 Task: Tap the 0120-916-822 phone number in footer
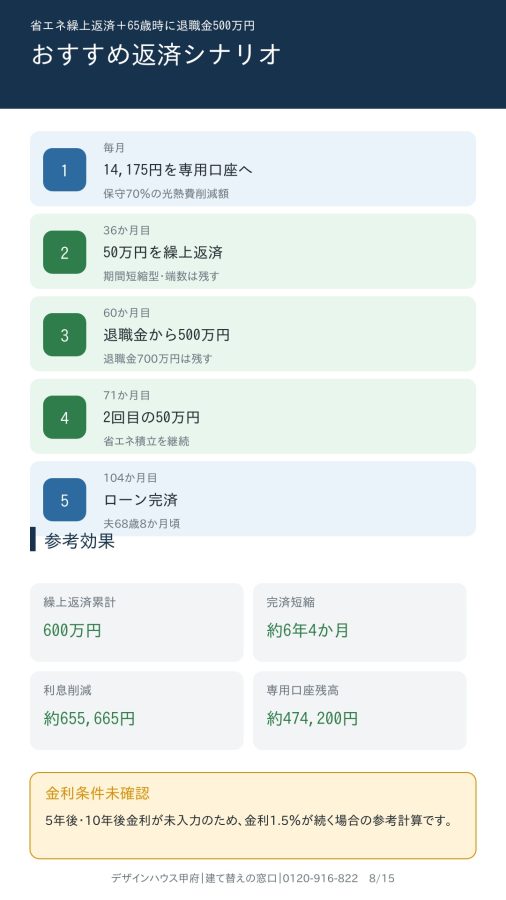(320, 878)
